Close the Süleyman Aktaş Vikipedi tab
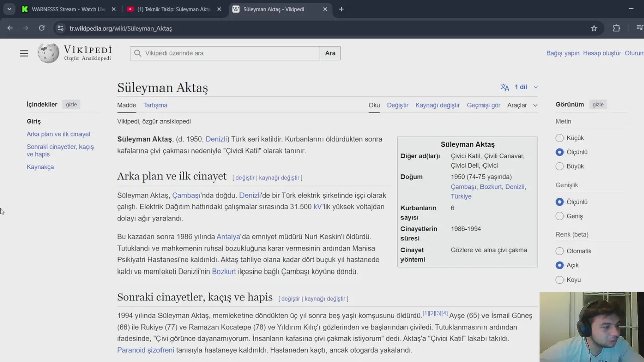The height and width of the screenshot is (362, 644). pyautogui.click(x=325, y=9)
